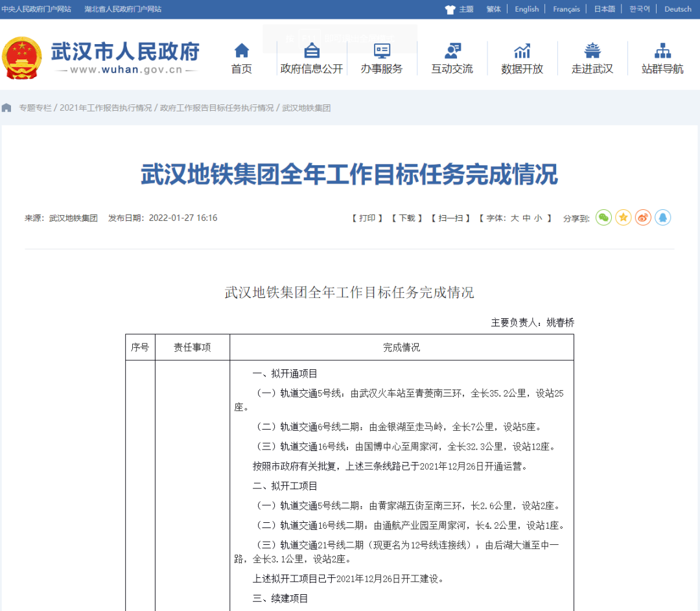The image size is (700, 611).
Task: Set font size to 小
Action: click(538, 218)
